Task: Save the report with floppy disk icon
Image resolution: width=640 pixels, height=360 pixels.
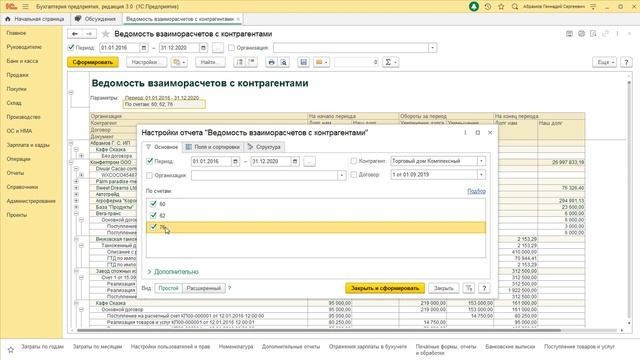Action: (x=303, y=62)
